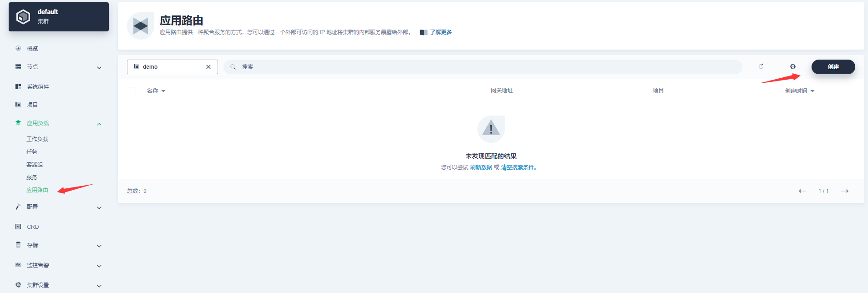
Task: Click the CRD sidebar icon
Action: point(18,227)
